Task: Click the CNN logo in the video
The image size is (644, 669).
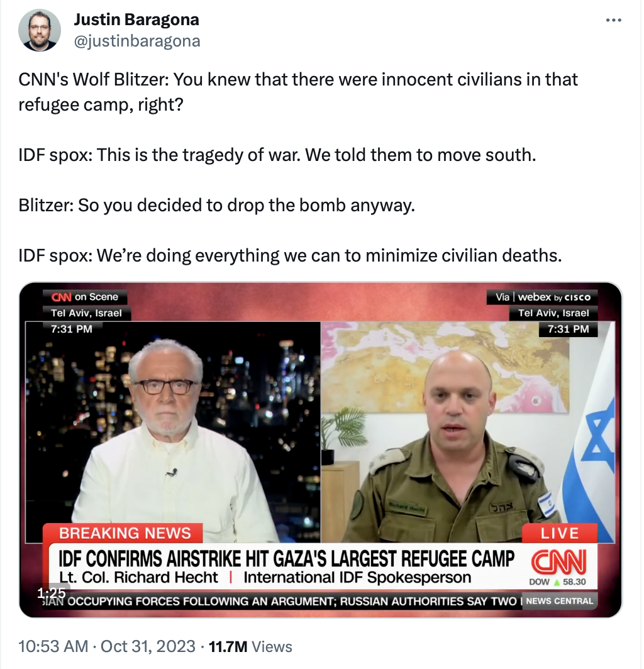Action: pyautogui.click(x=558, y=561)
